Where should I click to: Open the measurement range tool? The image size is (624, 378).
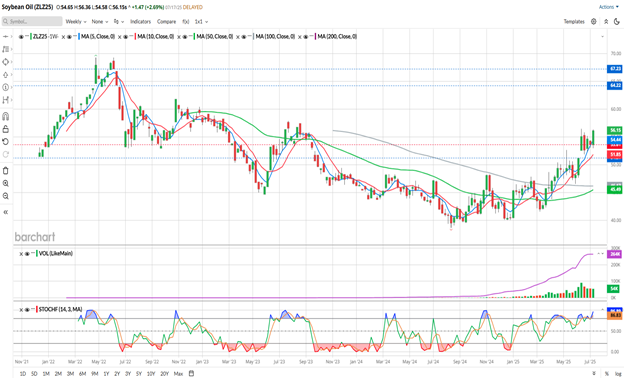pos(5,100)
